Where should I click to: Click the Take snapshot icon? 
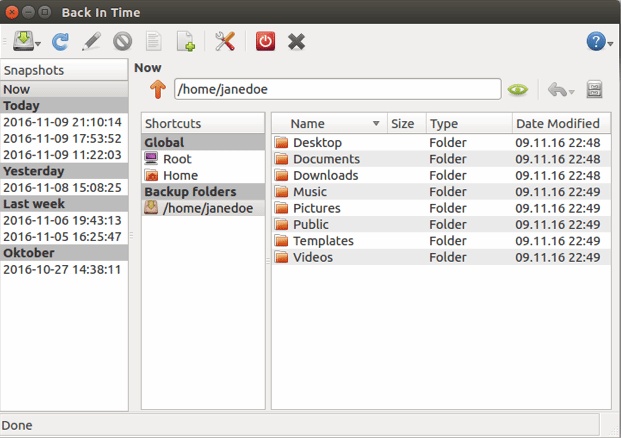21,41
